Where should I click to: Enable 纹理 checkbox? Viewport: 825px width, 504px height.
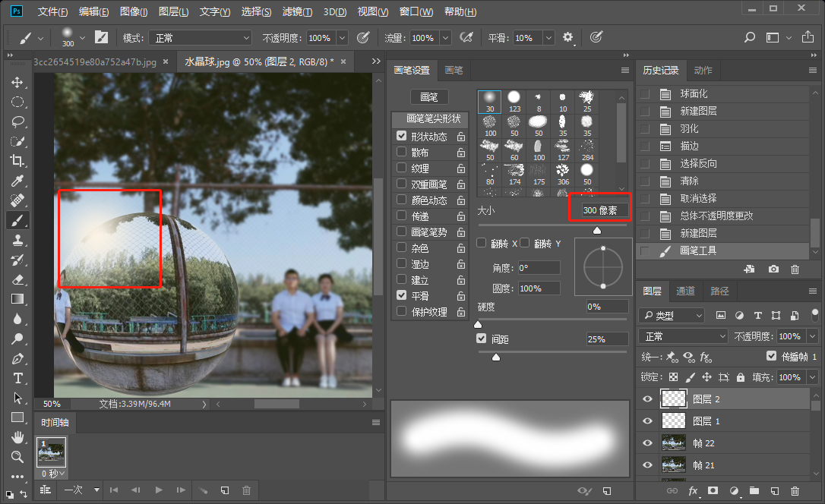point(401,168)
